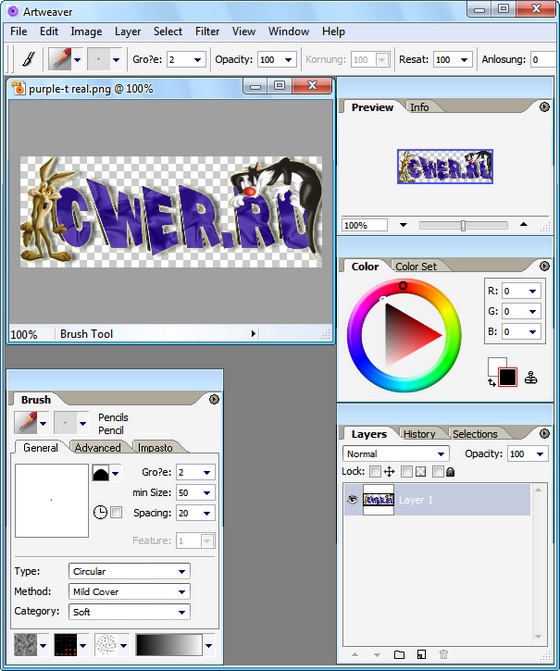Swap foreground and background colors arrow

click(492, 383)
